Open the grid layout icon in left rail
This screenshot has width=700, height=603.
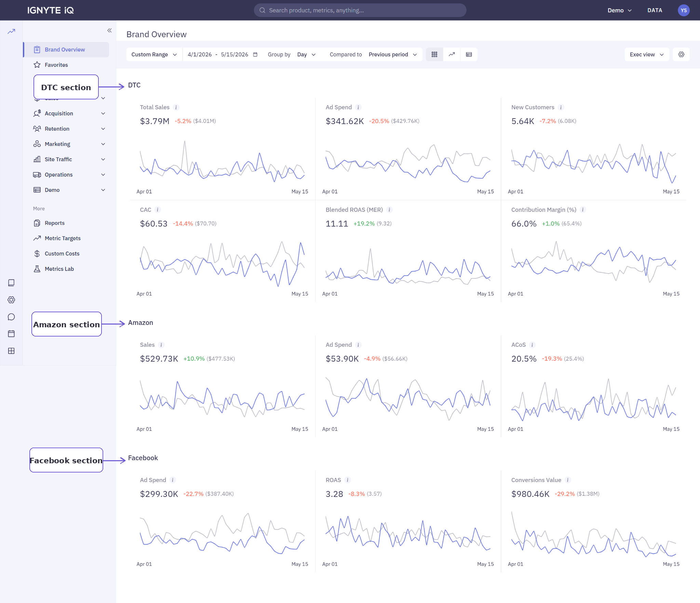tap(11, 351)
